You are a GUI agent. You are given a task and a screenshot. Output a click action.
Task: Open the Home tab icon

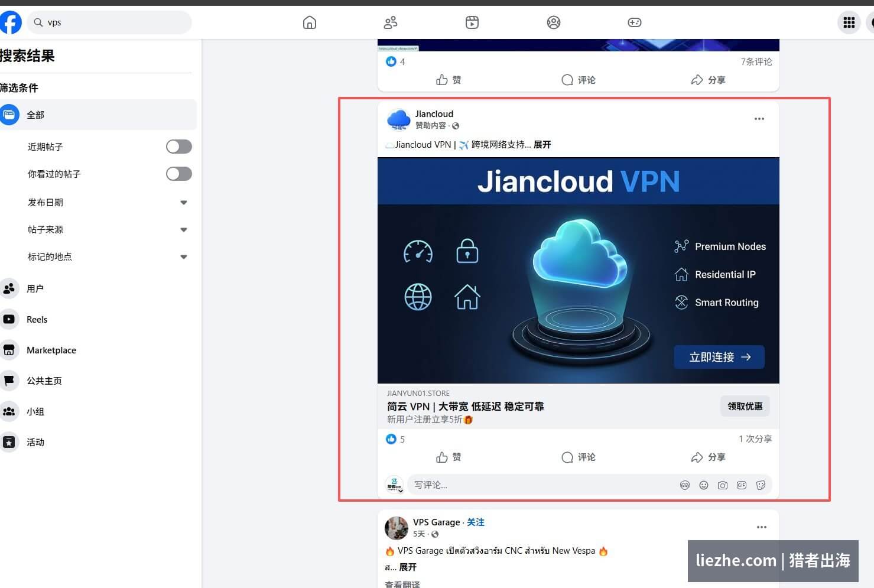(x=310, y=22)
